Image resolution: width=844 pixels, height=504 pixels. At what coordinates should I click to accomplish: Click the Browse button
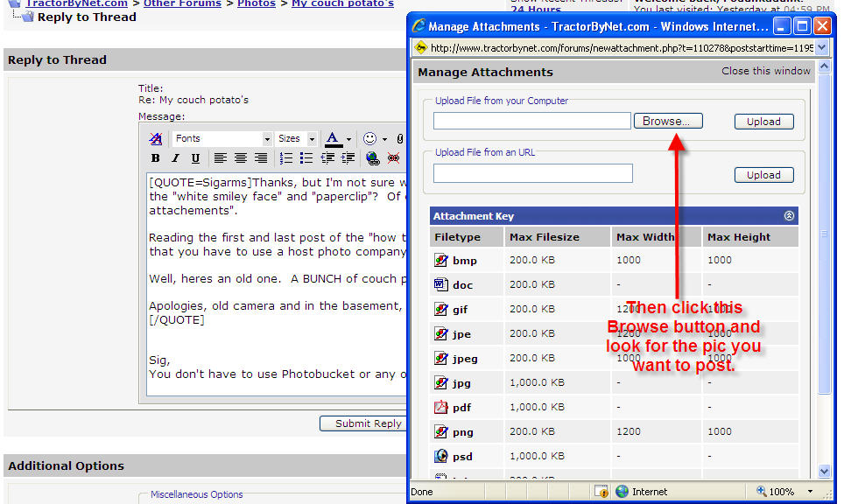point(667,122)
